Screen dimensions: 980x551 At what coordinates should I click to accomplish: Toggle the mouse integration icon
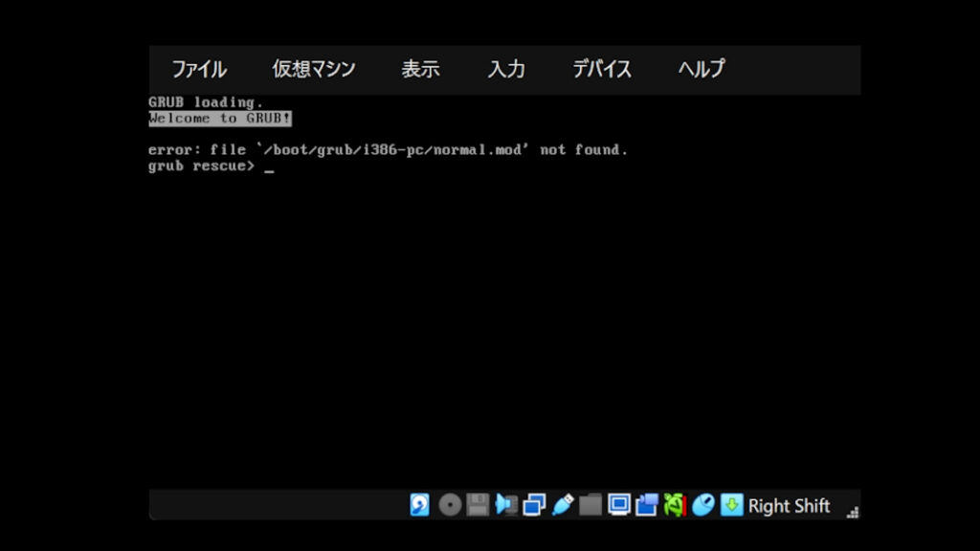tap(703, 505)
